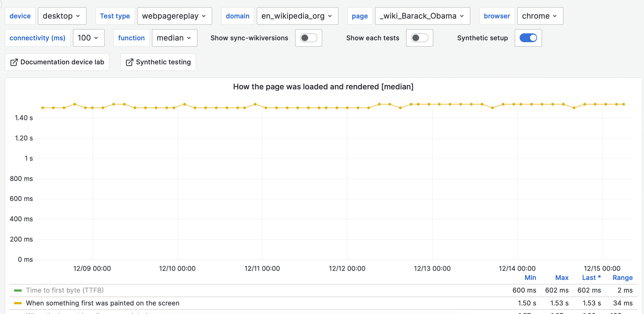Open the function median dropdown
644x314 pixels.
pyautogui.click(x=174, y=38)
